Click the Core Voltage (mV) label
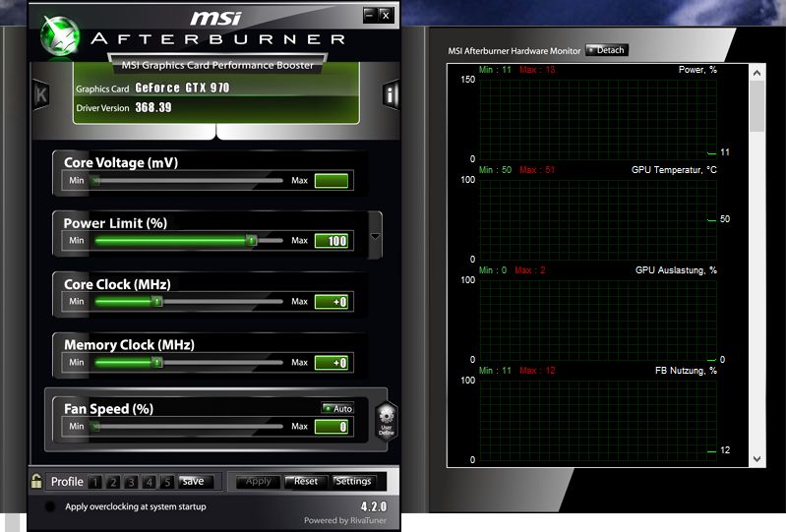Viewport: 786px width, 532px height. point(121,163)
